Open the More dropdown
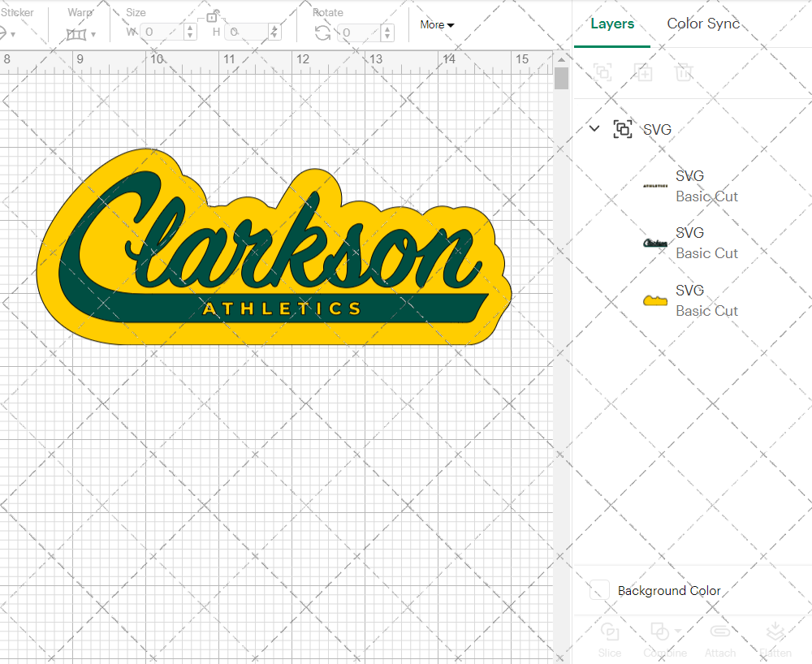 [436, 25]
